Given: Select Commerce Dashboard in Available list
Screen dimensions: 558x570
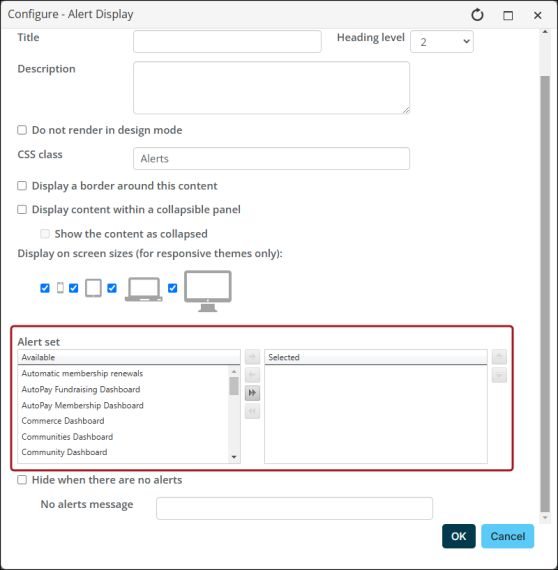Looking at the screenshot, I should pos(63,421).
